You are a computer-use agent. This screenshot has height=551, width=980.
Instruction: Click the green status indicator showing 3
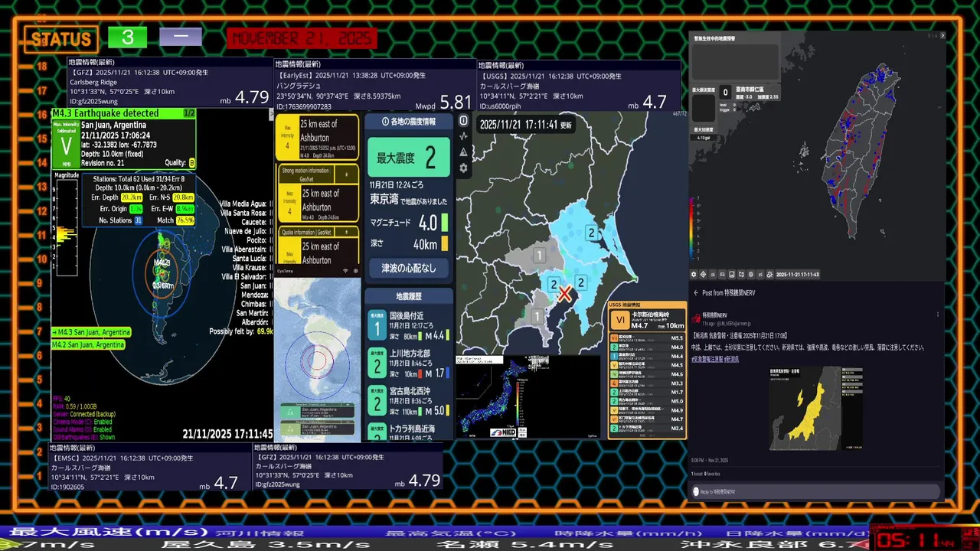(x=127, y=37)
